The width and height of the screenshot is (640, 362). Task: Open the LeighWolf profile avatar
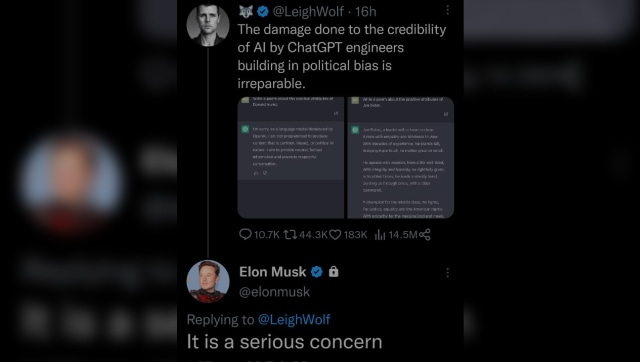pos(208,24)
